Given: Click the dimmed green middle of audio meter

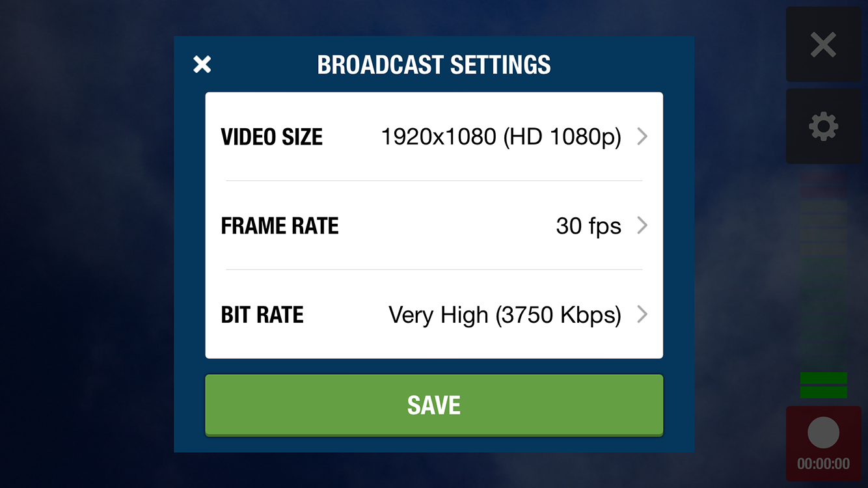Looking at the screenshot, I should tap(823, 273).
